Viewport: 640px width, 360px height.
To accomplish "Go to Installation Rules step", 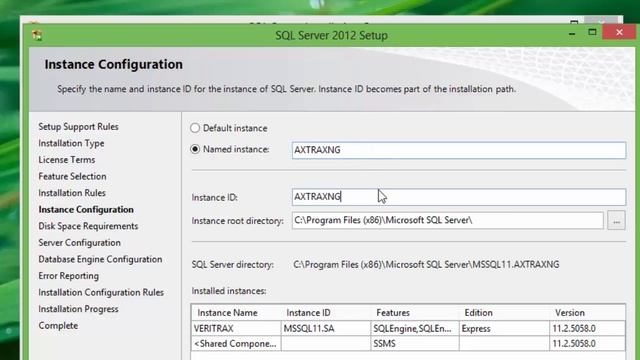I will [72, 193].
